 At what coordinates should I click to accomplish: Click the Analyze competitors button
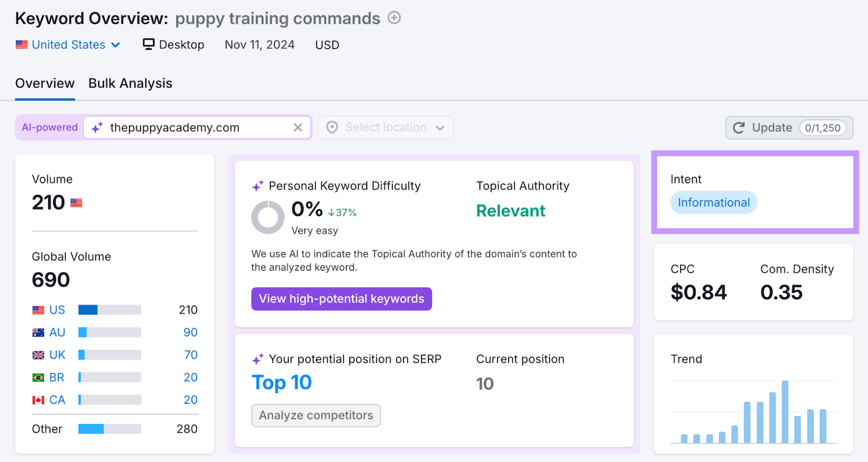[x=316, y=415]
